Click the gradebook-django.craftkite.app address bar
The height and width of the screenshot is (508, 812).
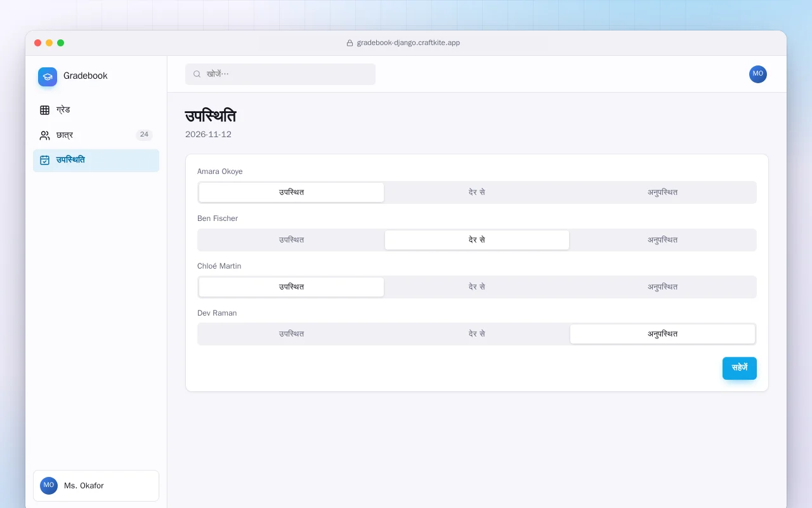(x=403, y=43)
